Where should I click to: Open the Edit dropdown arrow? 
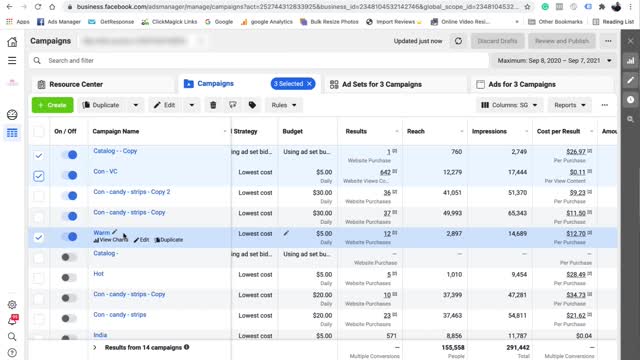coord(191,105)
